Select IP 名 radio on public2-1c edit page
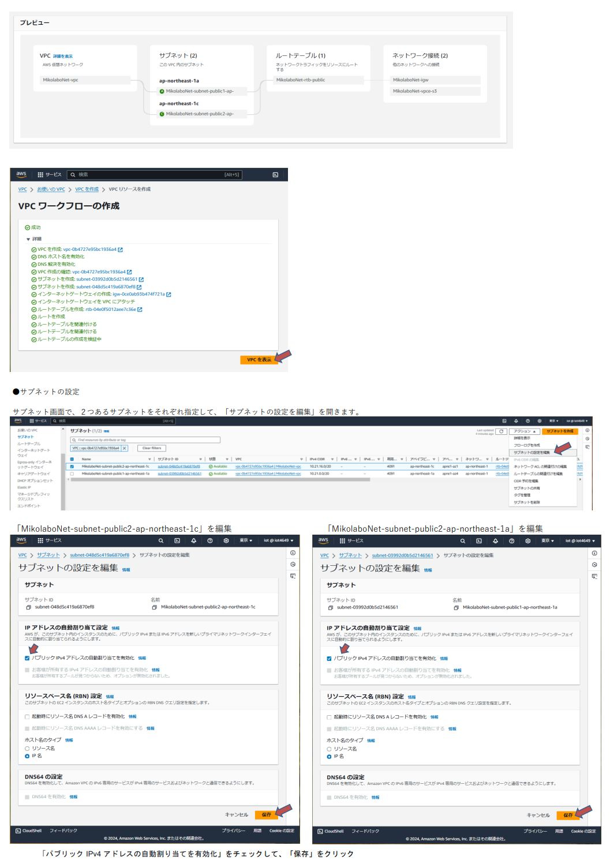610x868 pixels. [27, 756]
